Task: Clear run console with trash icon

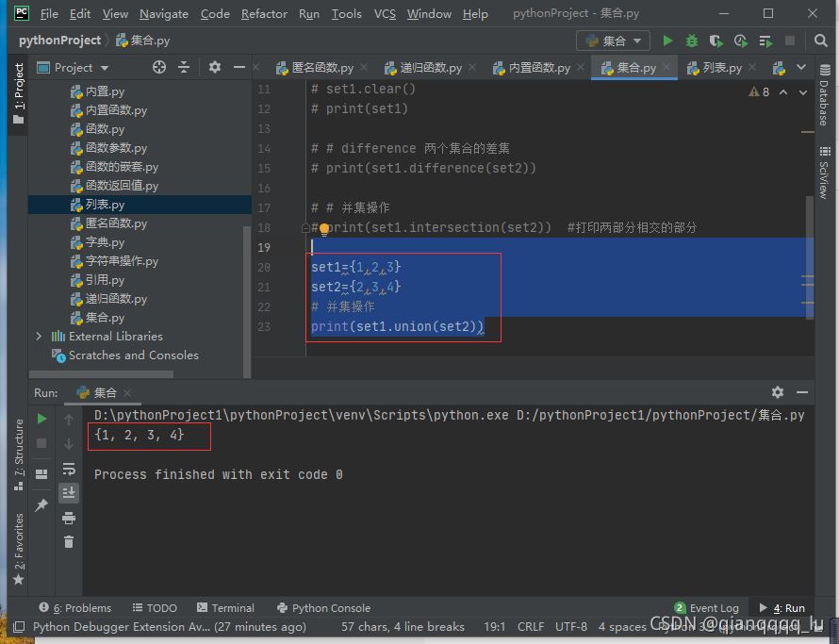Action: [69, 541]
